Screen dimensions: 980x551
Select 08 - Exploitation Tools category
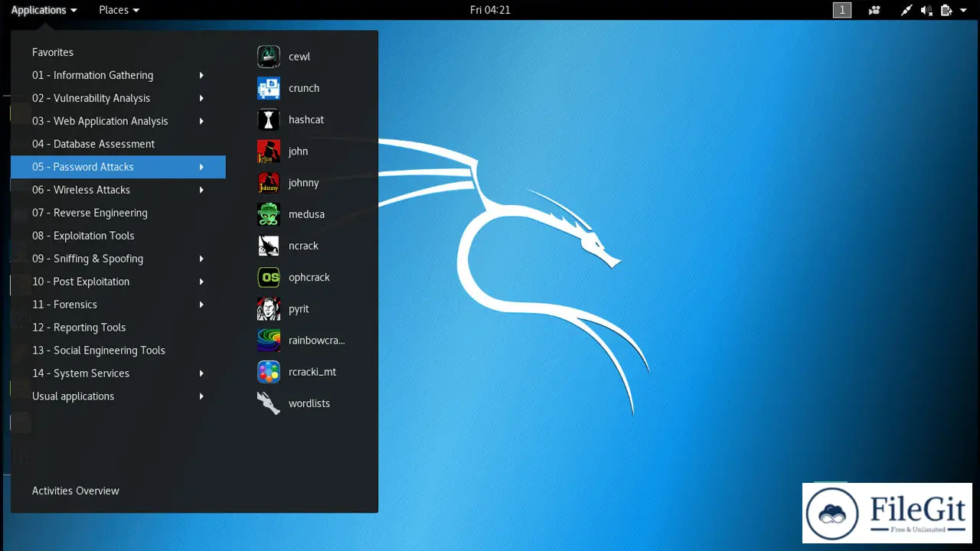coord(118,236)
